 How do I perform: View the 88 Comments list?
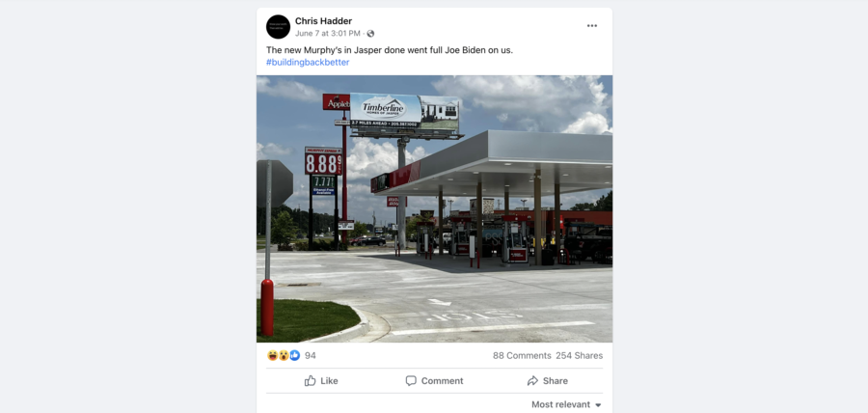pos(522,355)
